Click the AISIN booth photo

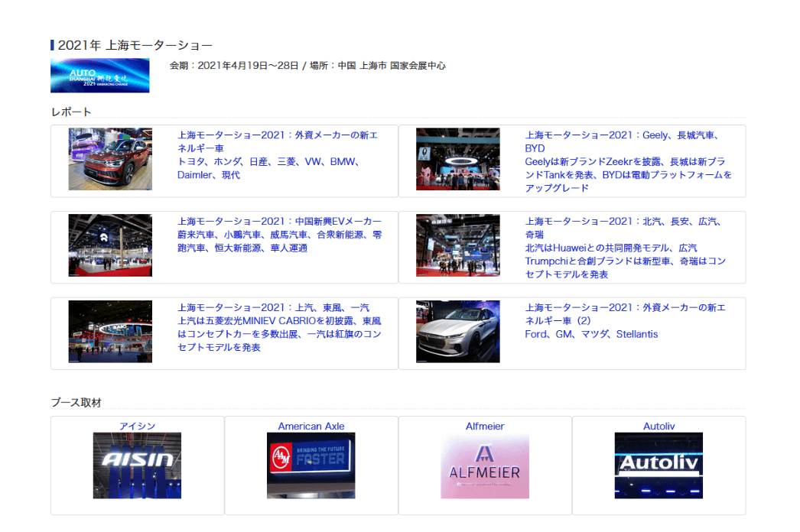click(137, 465)
